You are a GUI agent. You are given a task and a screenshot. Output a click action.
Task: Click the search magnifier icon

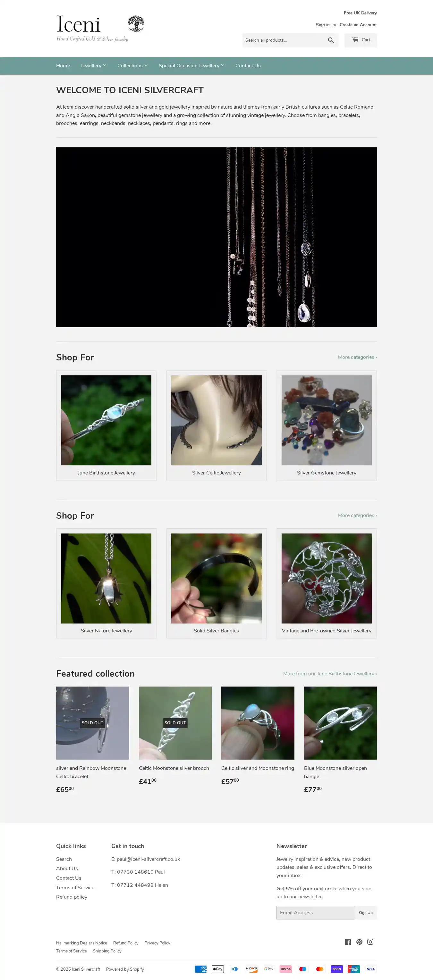pos(331,40)
